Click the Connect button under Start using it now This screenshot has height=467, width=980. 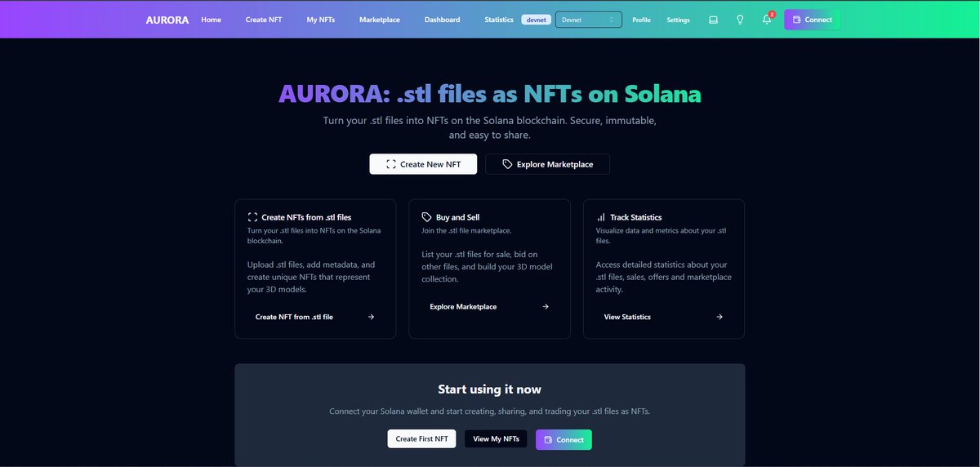(x=563, y=439)
